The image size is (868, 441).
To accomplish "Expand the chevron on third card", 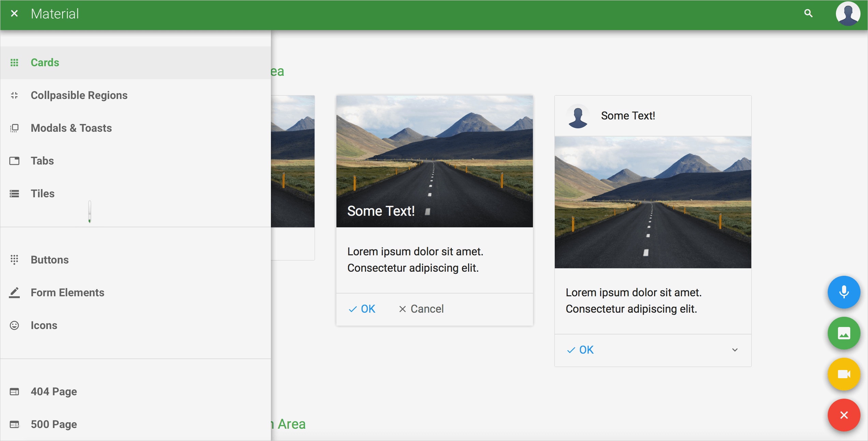I will pyautogui.click(x=735, y=350).
